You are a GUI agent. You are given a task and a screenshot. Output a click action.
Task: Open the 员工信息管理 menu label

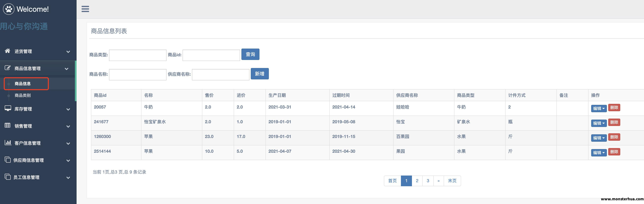[x=27, y=177]
